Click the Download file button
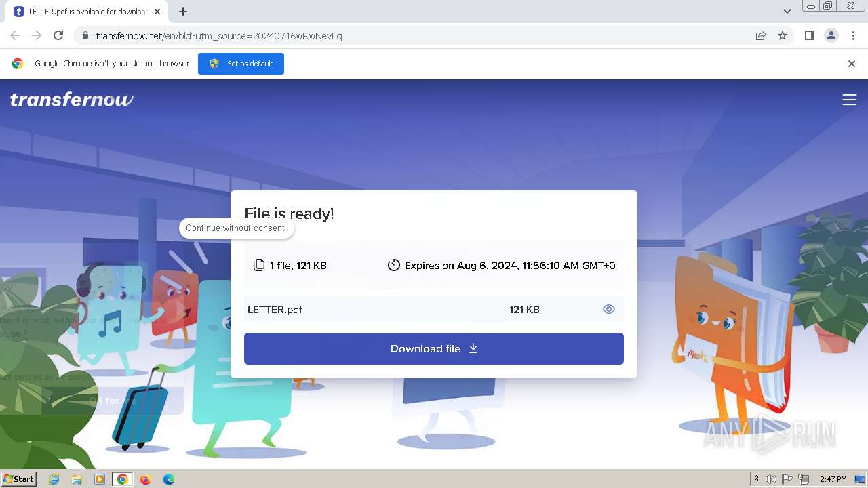Image resolution: width=868 pixels, height=488 pixels. click(434, 348)
